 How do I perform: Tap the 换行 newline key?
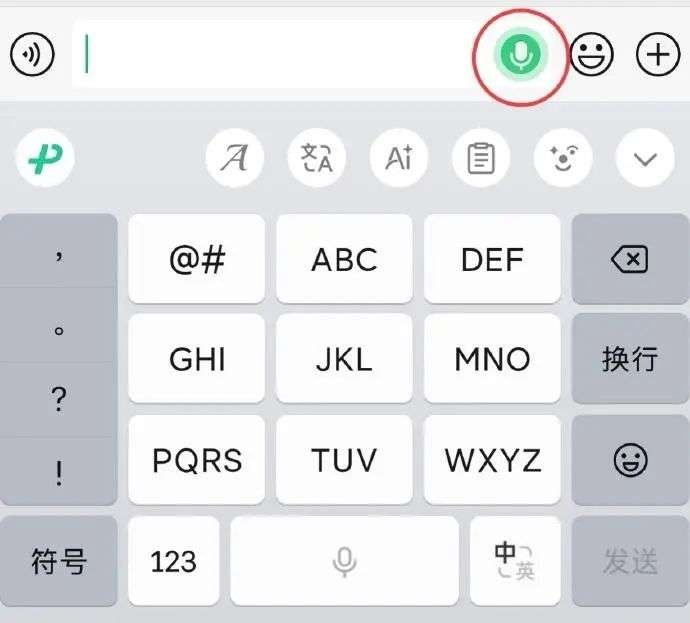tap(630, 359)
